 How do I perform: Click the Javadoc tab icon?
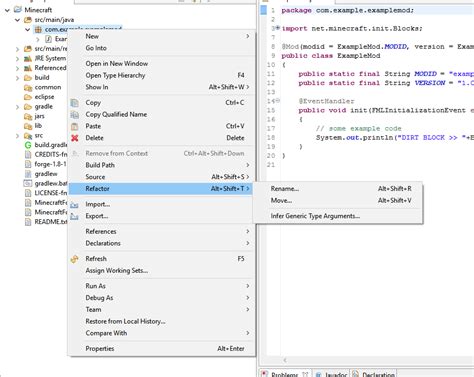[319, 374]
